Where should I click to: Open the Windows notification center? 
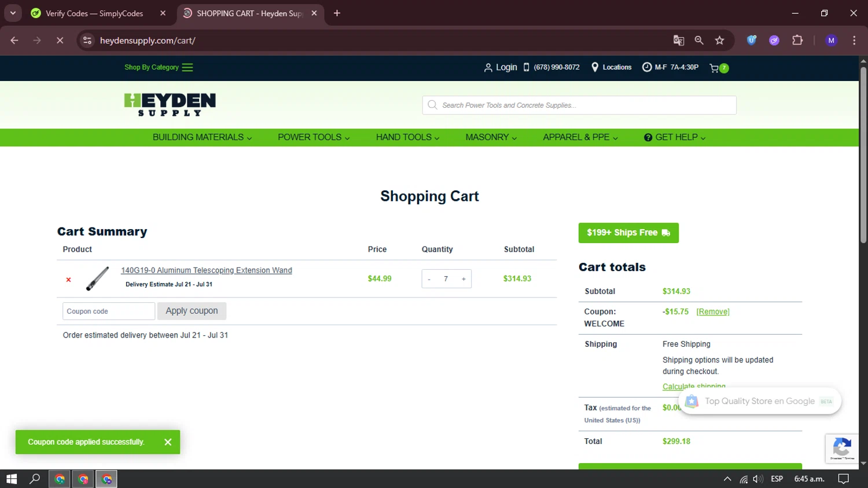pyautogui.click(x=844, y=479)
